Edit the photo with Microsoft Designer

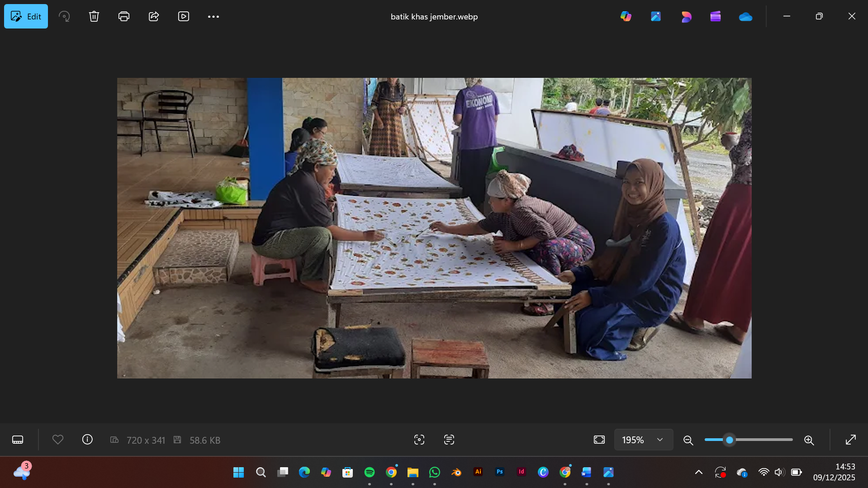click(x=686, y=16)
